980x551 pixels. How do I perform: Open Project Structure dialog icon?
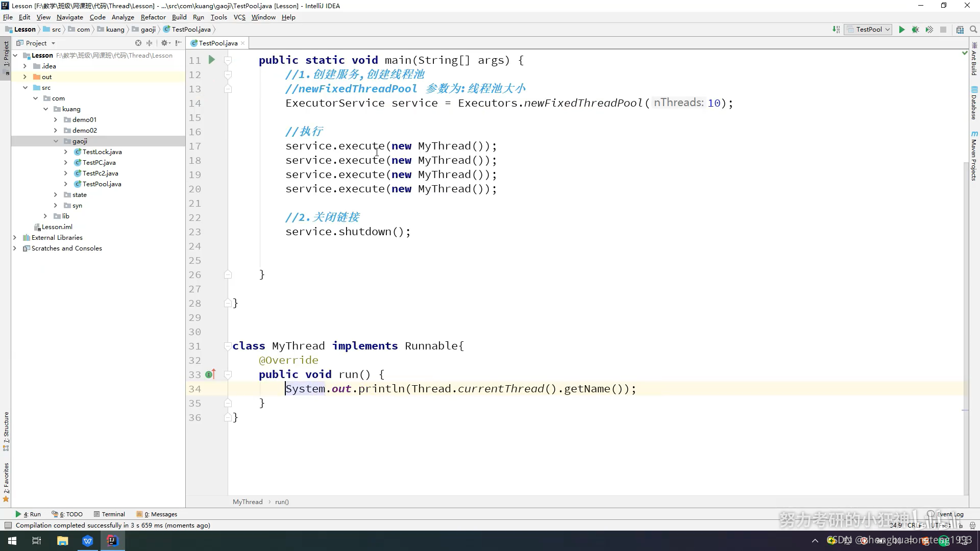coord(960,30)
